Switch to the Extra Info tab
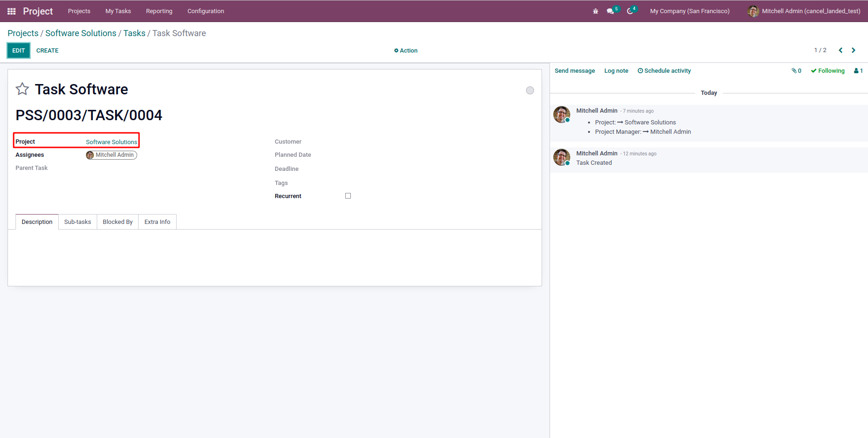This screenshot has height=438, width=868. (x=157, y=222)
